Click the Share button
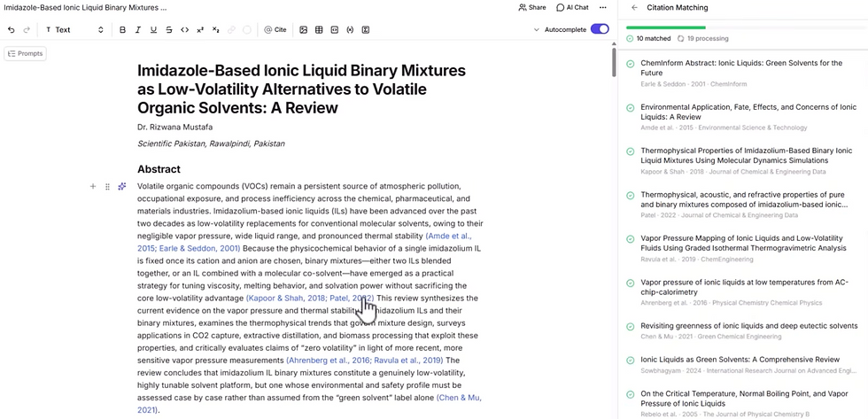The height and width of the screenshot is (419, 868). (x=532, y=8)
